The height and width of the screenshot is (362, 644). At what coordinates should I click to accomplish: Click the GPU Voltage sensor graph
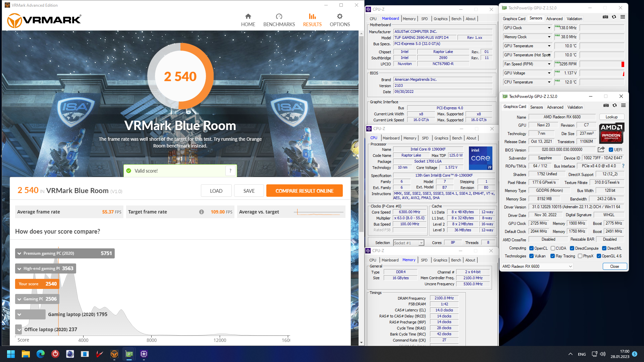tap(602, 73)
